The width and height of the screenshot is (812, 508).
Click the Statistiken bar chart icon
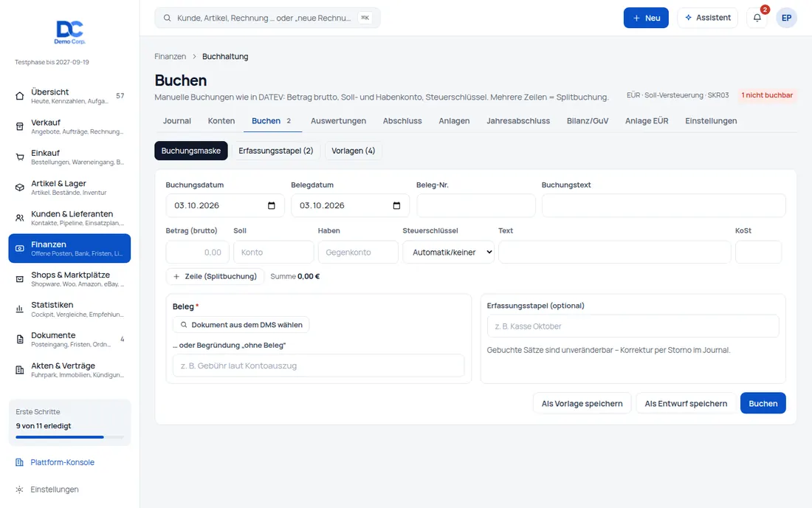(20, 309)
